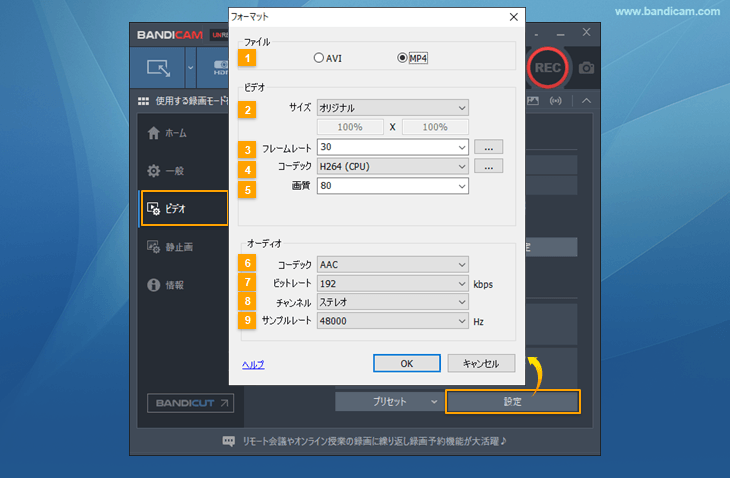Close the Bandicam main window
This screenshot has height=478, width=730.
(586, 32)
